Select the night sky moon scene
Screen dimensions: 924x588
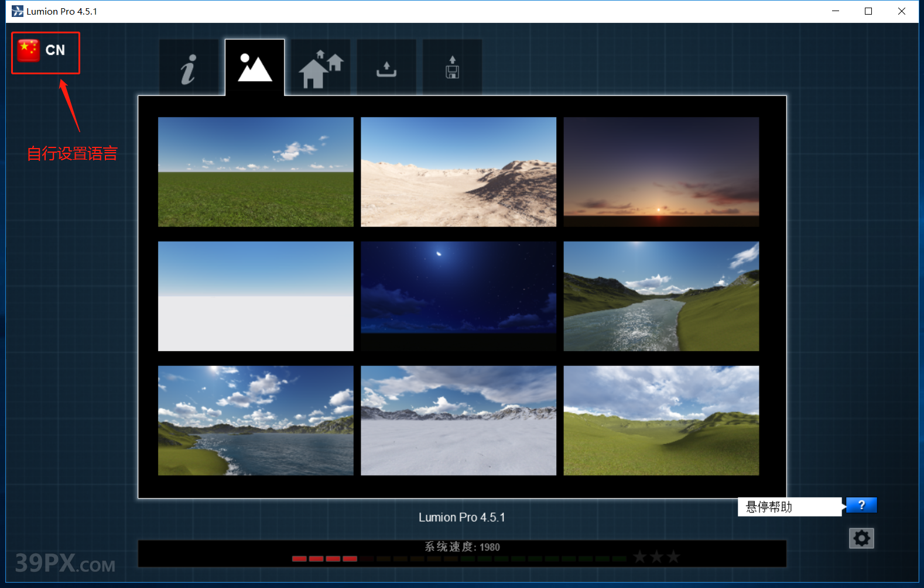pyautogui.click(x=458, y=296)
